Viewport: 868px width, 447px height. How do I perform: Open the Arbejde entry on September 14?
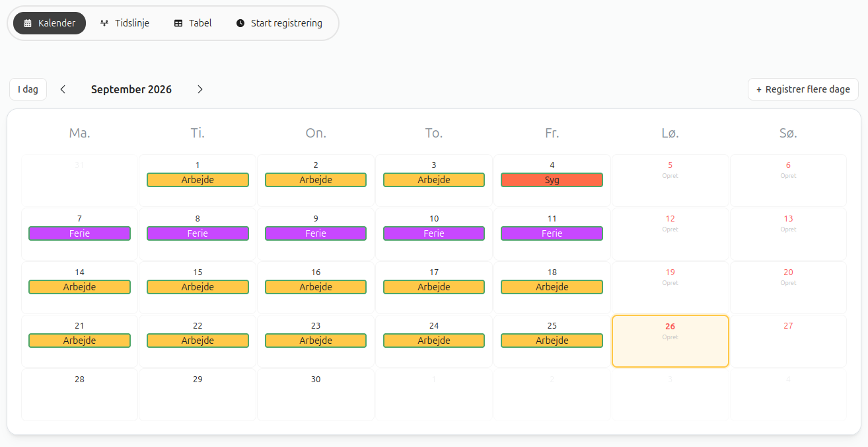[79, 287]
